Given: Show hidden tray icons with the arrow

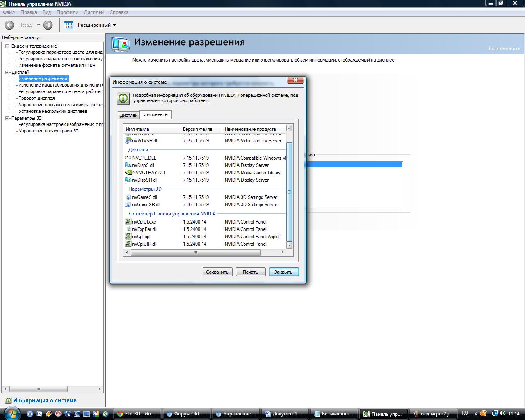Looking at the screenshot, I should (476, 414).
